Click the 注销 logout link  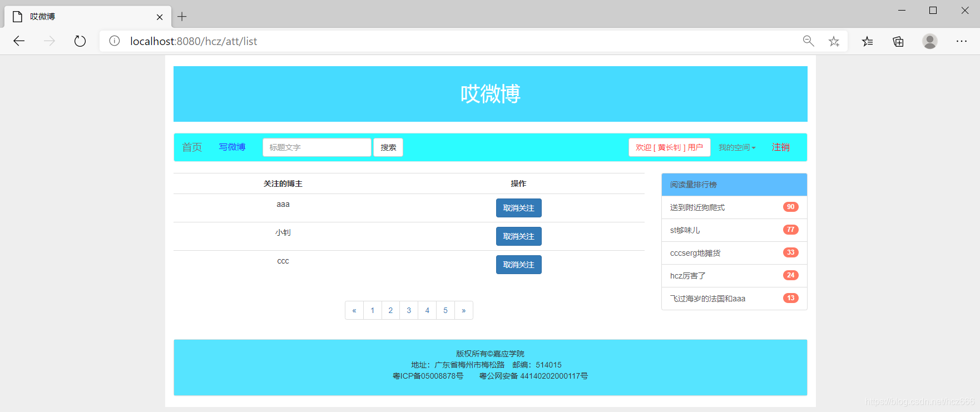click(x=781, y=147)
